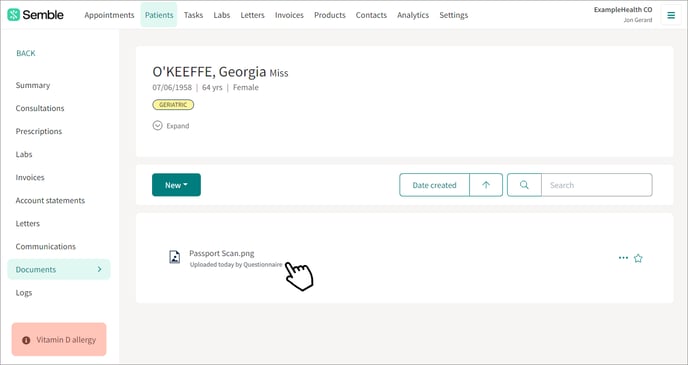Click the Vitamin D allergy alert icon
Viewport: 688px width, 365px height.
(x=26, y=340)
